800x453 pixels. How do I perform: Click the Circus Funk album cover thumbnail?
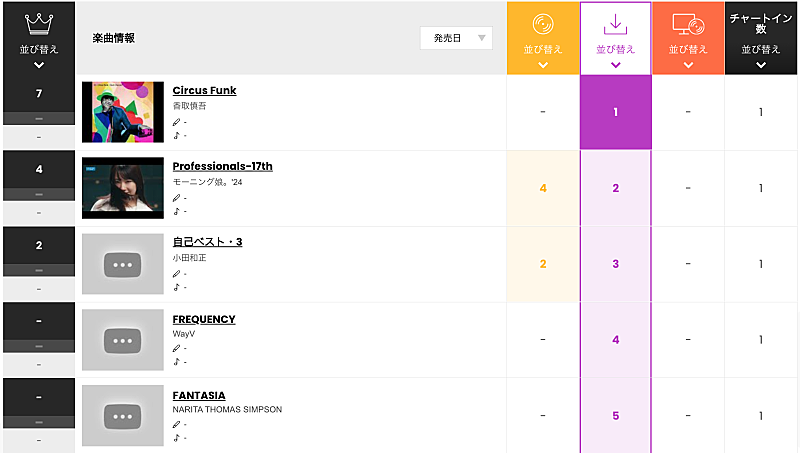(123, 112)
